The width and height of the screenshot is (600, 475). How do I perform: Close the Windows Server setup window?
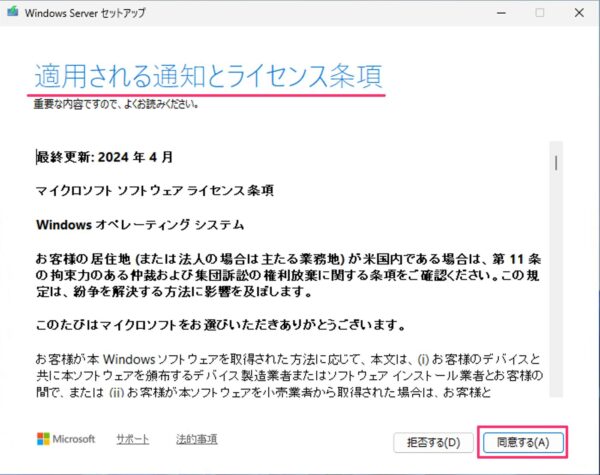tap(582, 14)
